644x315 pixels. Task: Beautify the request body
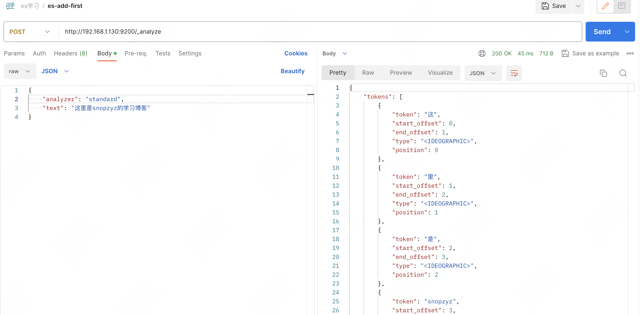[293, 71]
